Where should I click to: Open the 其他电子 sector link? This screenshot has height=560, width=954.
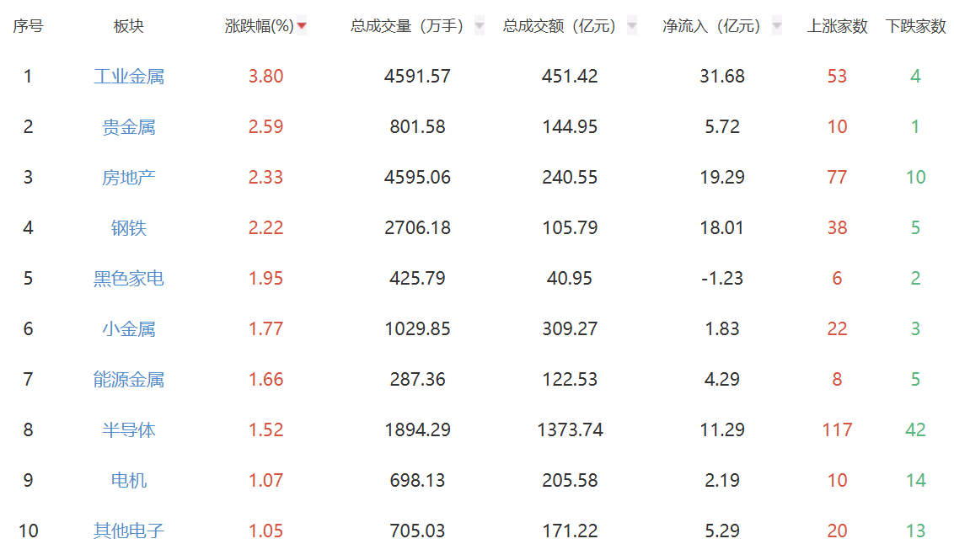(129, 531)
